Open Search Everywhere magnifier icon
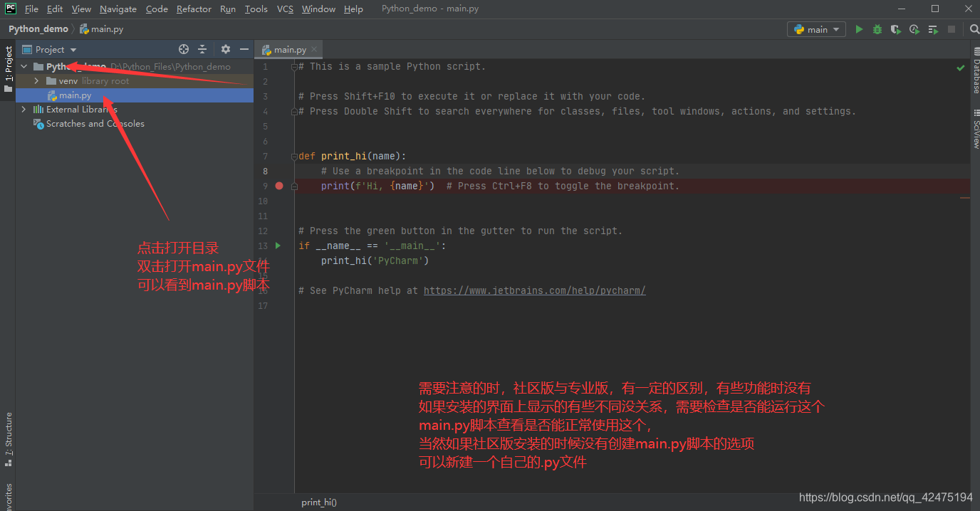 pyautogui.click(x=974, y=29)
